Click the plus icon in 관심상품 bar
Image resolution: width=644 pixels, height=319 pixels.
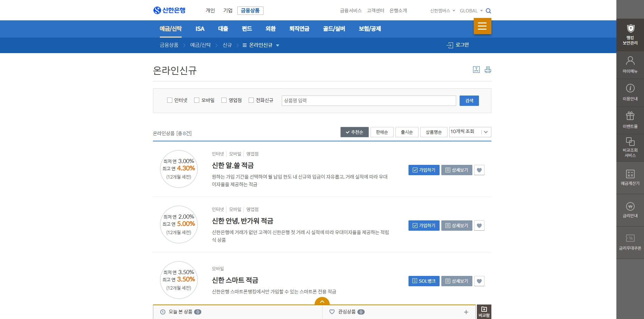(x=466, y=312)
